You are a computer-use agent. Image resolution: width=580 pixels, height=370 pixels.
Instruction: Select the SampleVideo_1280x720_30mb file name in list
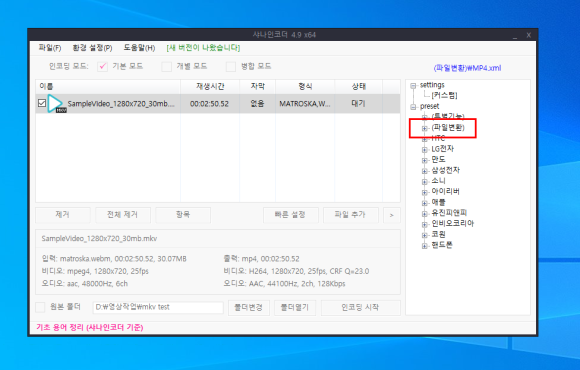point(121,104)
